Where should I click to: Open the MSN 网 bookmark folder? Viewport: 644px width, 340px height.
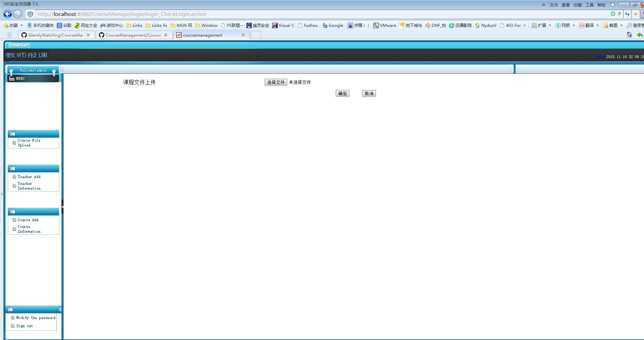pyautogui.click(x=181, y=25)
